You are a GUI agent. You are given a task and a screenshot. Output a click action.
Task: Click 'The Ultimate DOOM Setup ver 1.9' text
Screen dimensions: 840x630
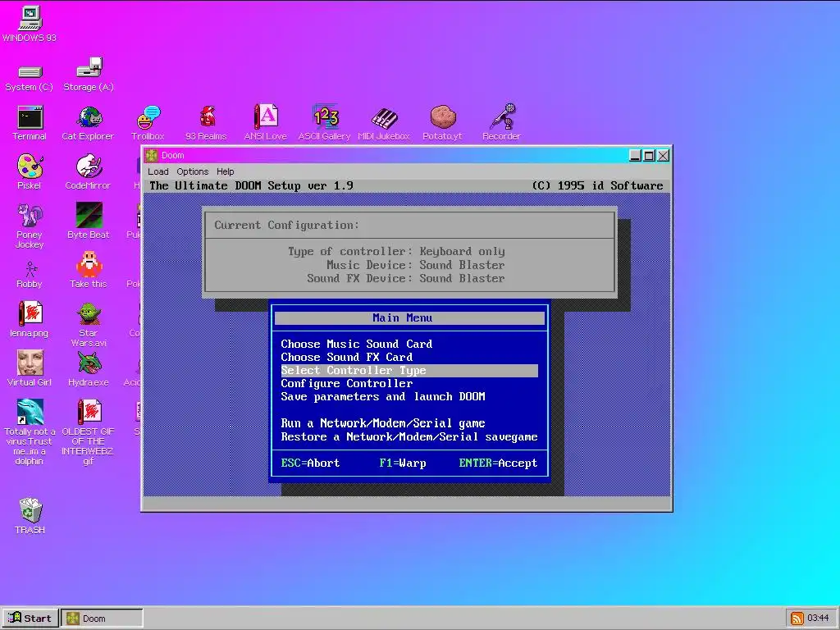(251, 186)
